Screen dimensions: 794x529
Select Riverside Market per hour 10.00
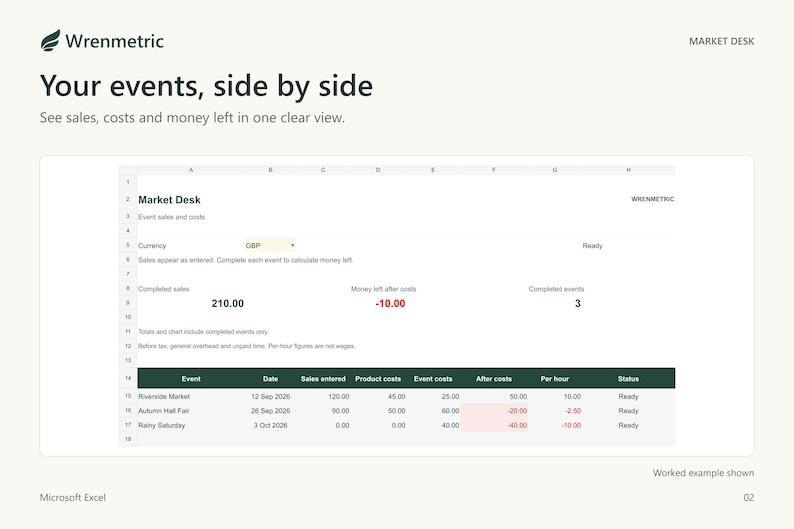pyautogui.click(x=555, y=396)
